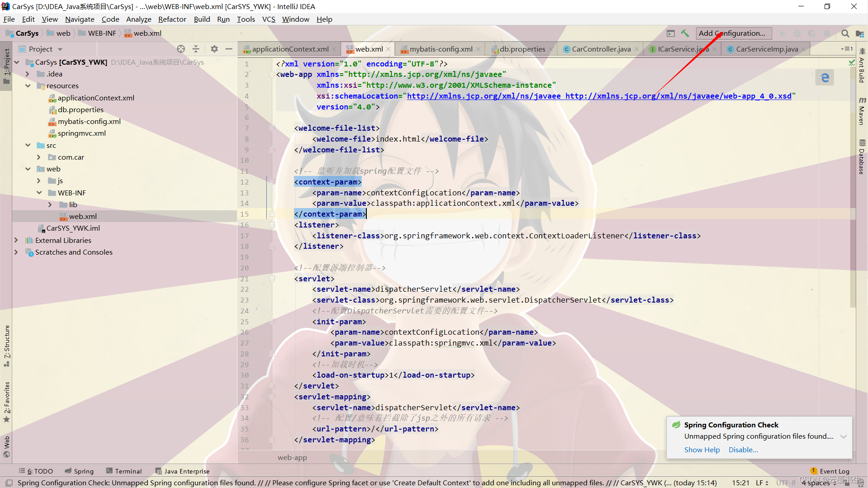Image resolution: width=868 pixels, height=488 pixels.
Task: Toggle the 1: Project side tool window
Action: click(7, 66)
